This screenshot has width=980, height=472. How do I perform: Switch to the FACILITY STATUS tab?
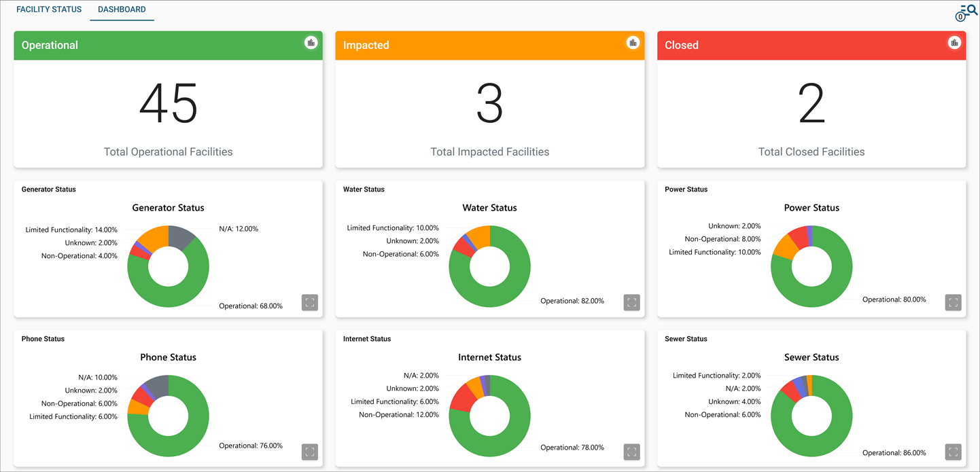[48, 9]
